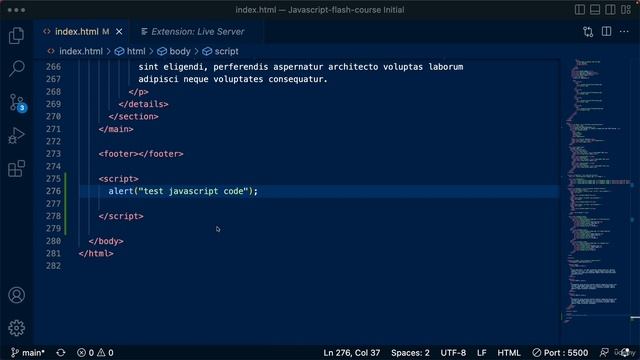Click line number 276

[53, 191]
